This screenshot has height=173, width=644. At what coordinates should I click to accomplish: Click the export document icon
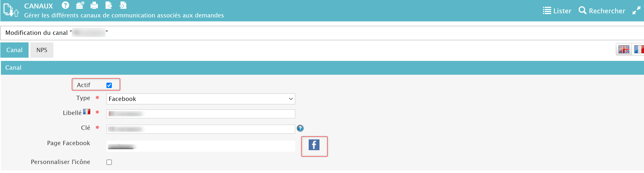[x=109, y=5]
